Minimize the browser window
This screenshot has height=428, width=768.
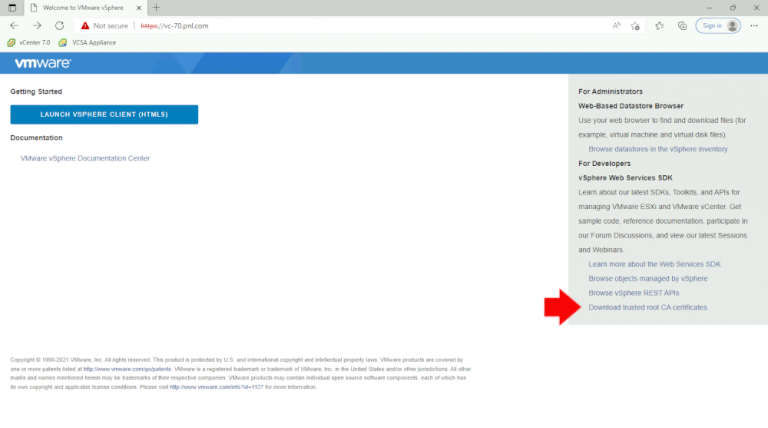(709, 8)
